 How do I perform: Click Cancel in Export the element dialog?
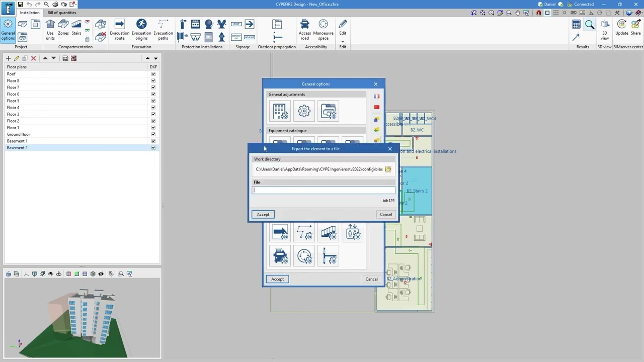pos(386,215)
